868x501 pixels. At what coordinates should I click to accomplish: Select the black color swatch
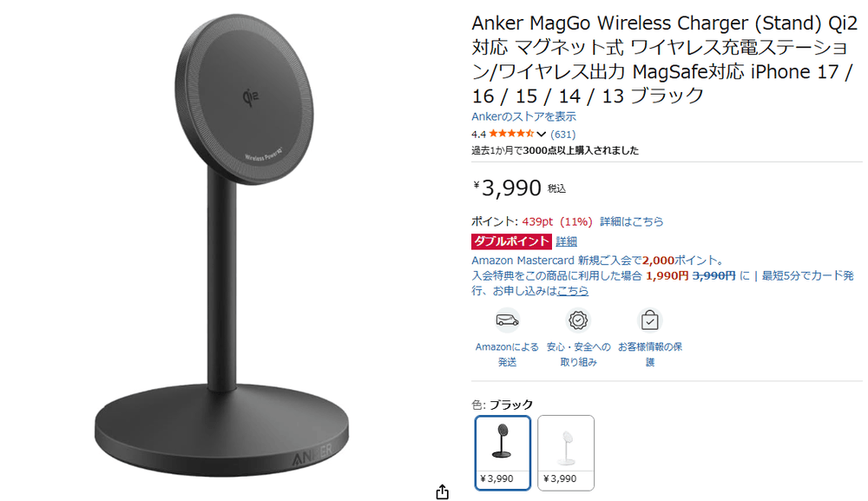pyautogui.click(x=503, y=453)
